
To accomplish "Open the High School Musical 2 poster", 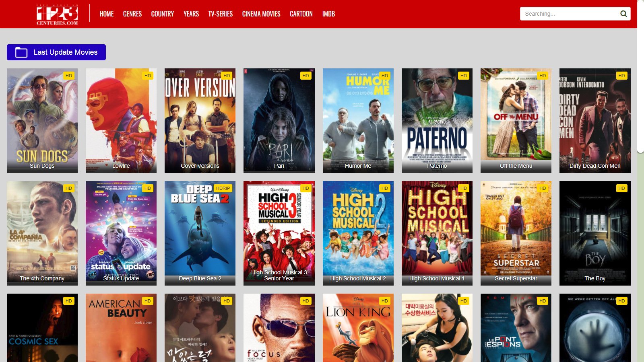I will point(358,233).
